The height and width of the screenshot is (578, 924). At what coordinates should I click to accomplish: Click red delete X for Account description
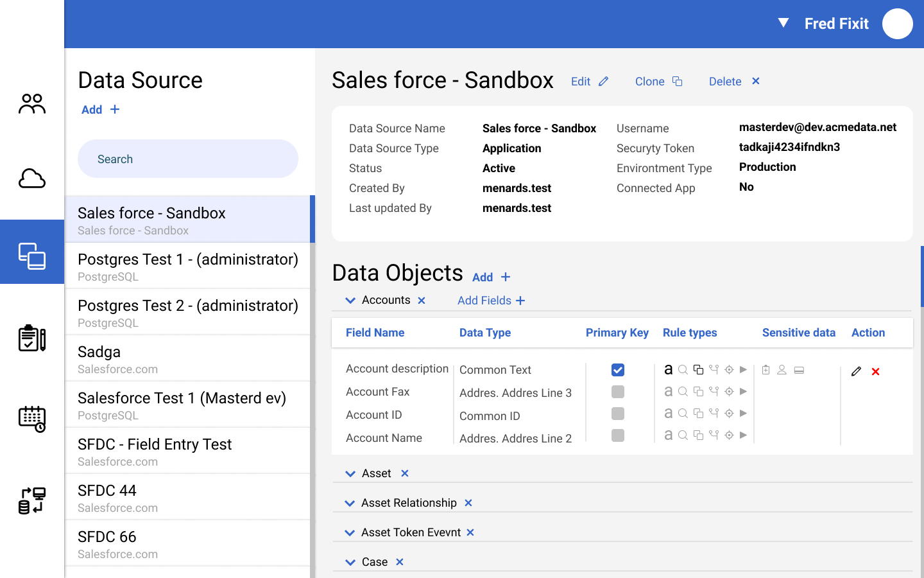pos(875,372)
